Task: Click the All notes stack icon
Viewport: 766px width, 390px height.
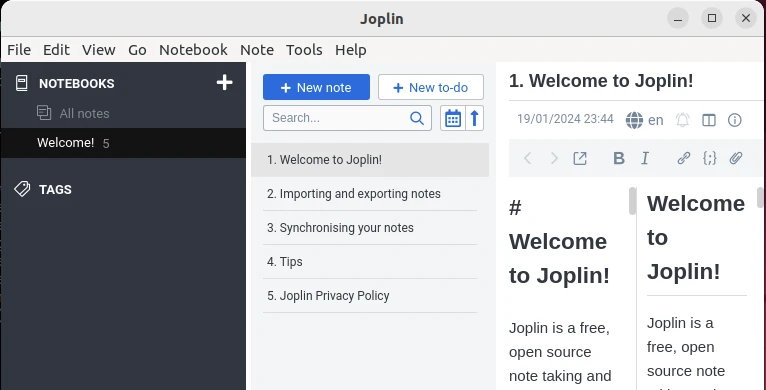Action: [44, 113]
